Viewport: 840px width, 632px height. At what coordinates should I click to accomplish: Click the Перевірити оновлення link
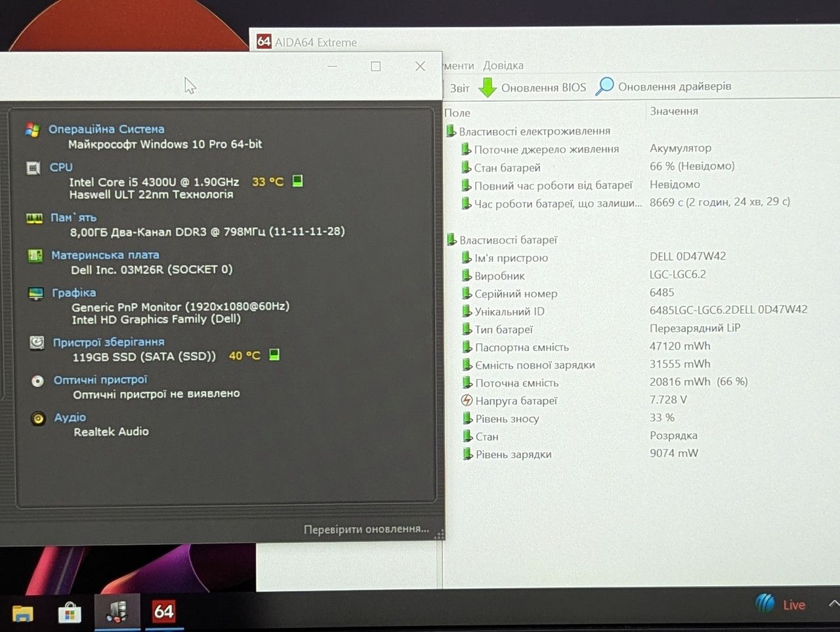click(366, 529)
